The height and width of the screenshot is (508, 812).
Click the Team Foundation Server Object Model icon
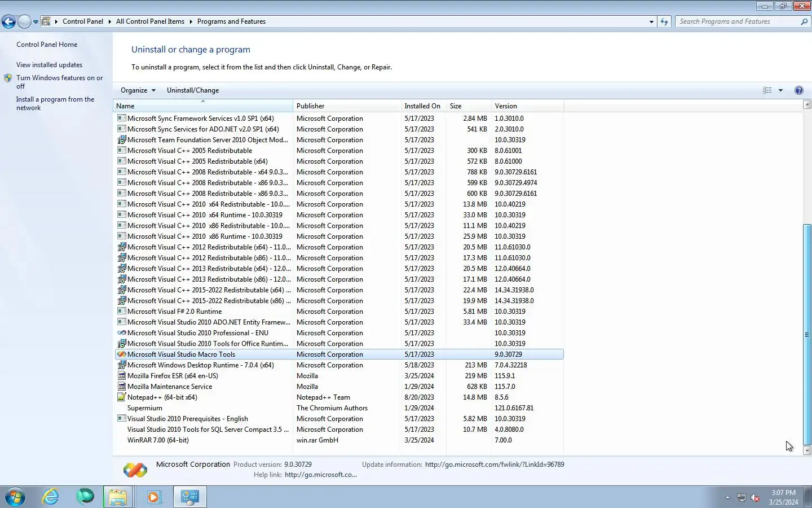pos(121,140)
